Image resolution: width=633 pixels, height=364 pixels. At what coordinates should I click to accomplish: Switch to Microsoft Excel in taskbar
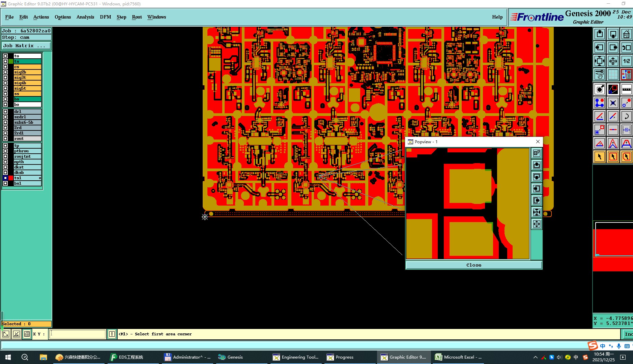[459, 357]
